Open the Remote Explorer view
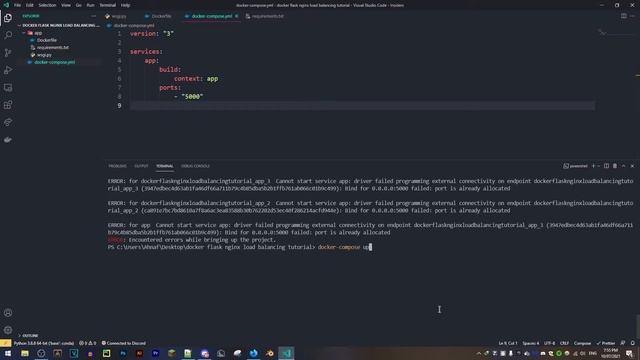The image size is (640, 360). coord(8,88)
